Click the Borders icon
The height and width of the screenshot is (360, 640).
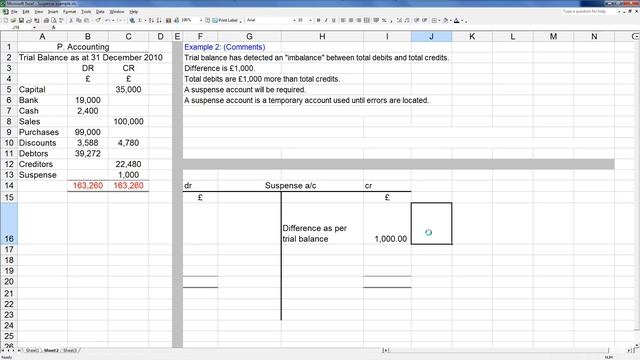pos(434,20)
